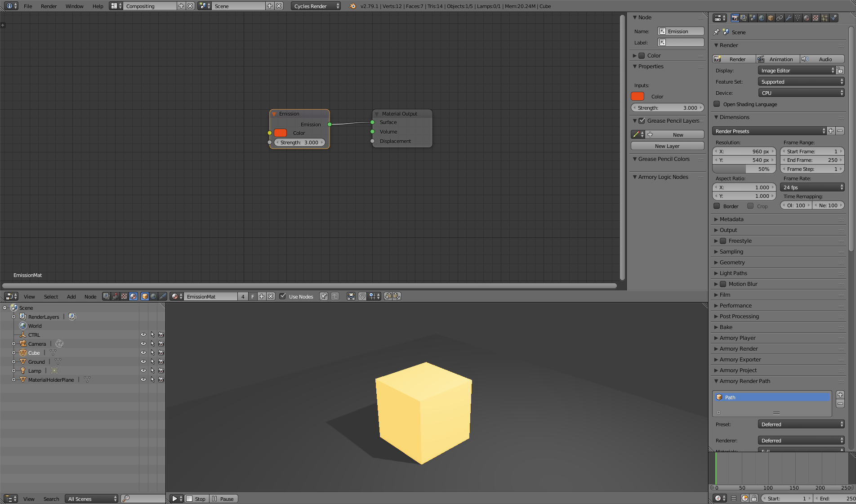Open the File menu
Viewport: 856px width, 504px height.
[28, 6]
